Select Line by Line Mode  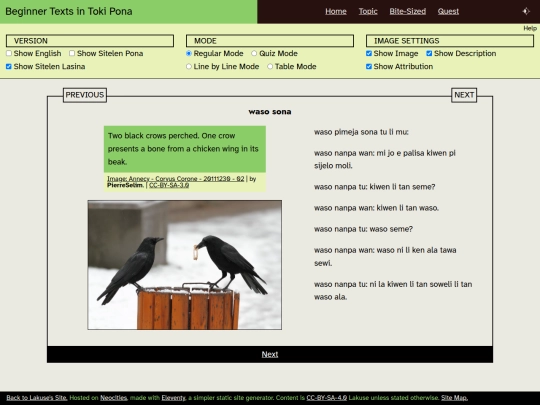pos(189,66)
